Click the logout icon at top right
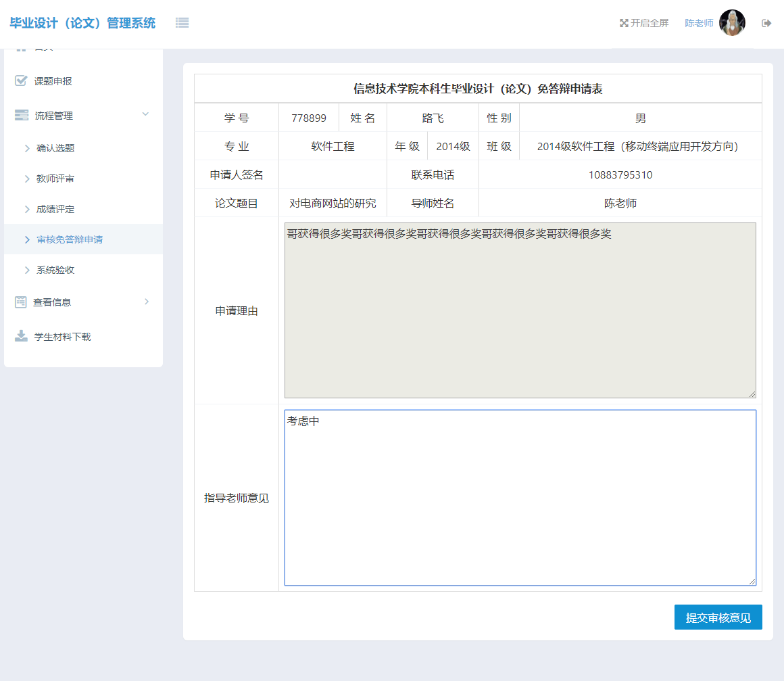The image size is (784, 681). pos(766,22)
